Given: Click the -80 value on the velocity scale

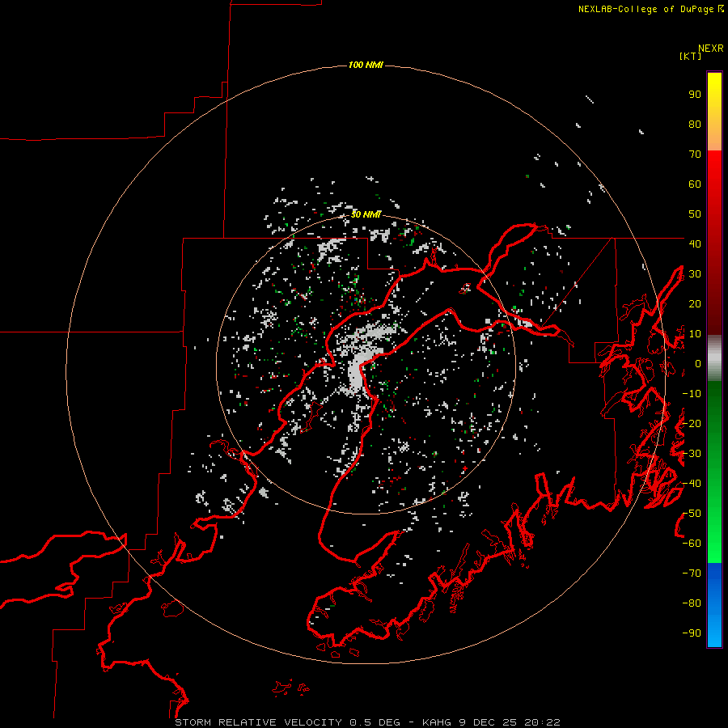Looking at the screenshot, I should click(692, 603).
